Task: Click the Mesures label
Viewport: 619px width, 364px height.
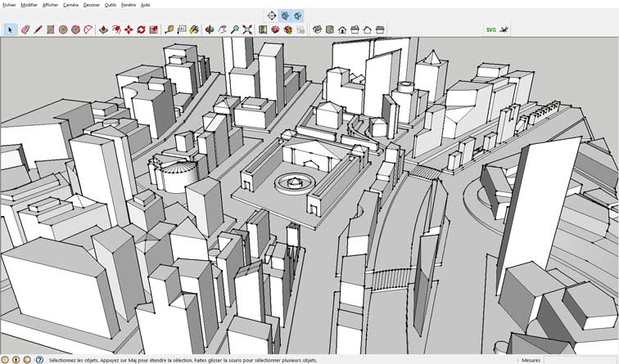Action: point(531,360)
